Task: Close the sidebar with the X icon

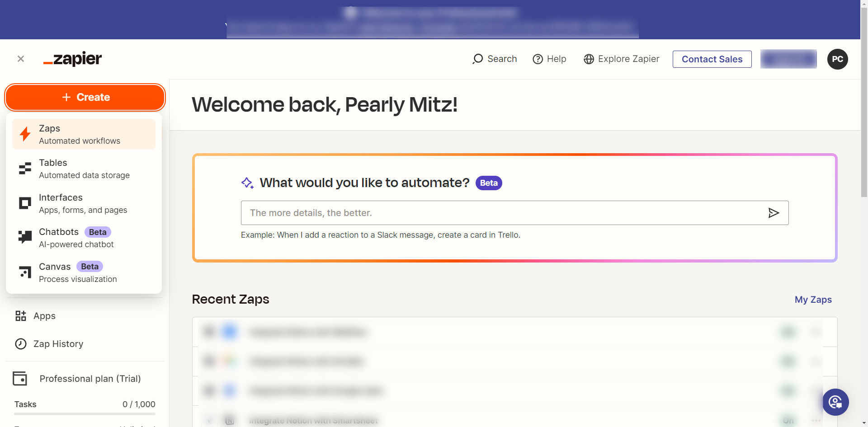Action: 21,59
